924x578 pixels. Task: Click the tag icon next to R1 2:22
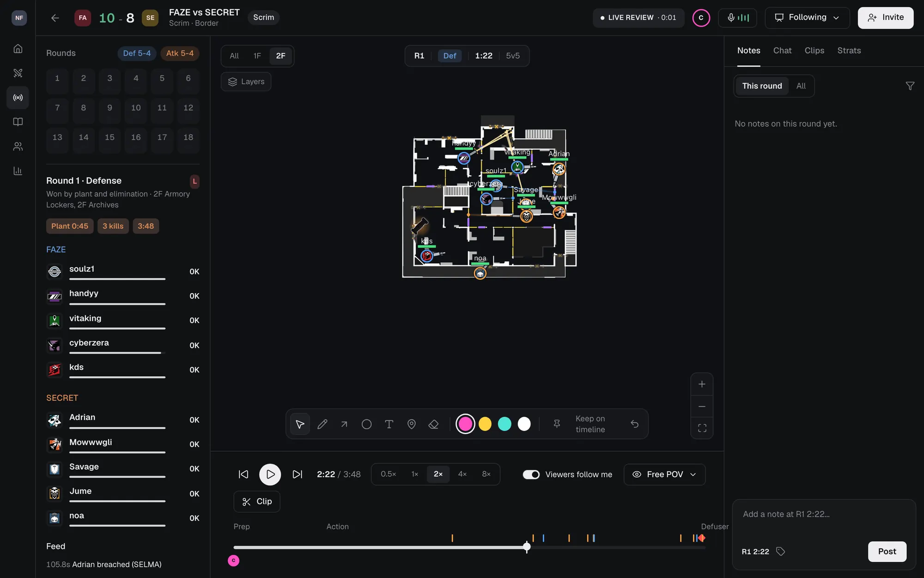(780, 551)
